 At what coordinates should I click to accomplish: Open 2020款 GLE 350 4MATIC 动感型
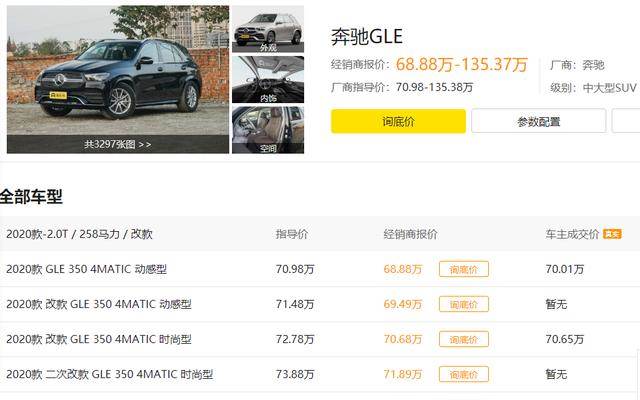87,269
